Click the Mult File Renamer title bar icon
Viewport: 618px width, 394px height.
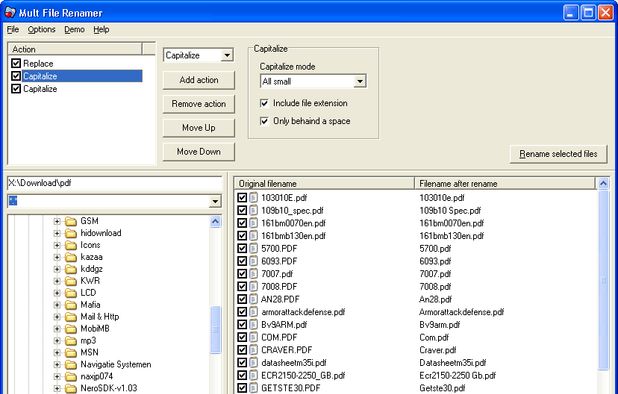coord(10,13)
